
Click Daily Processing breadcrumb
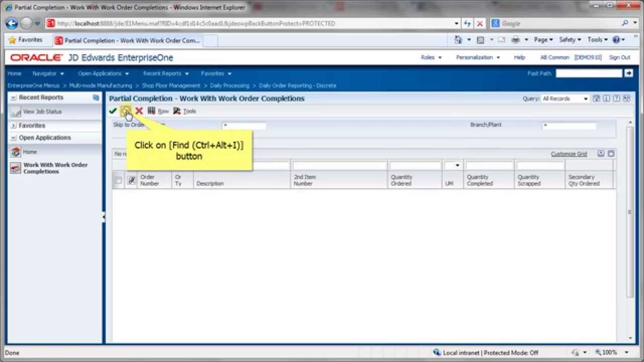pyautogui.click(x=229, y=85)
